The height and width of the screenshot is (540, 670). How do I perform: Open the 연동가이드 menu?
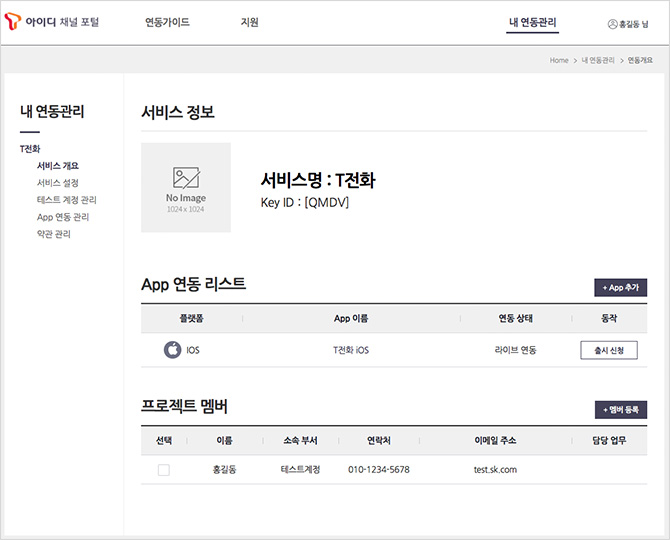[168, 22]
